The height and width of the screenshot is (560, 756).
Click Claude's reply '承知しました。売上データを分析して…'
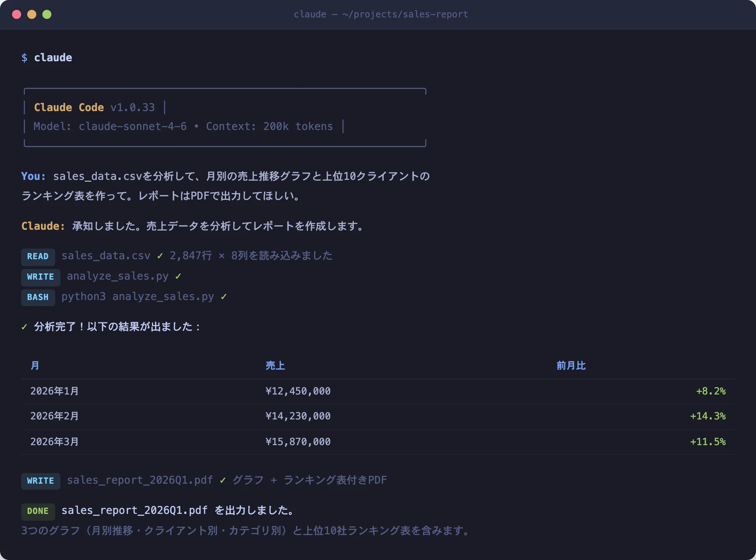click(x=218, y=226)
